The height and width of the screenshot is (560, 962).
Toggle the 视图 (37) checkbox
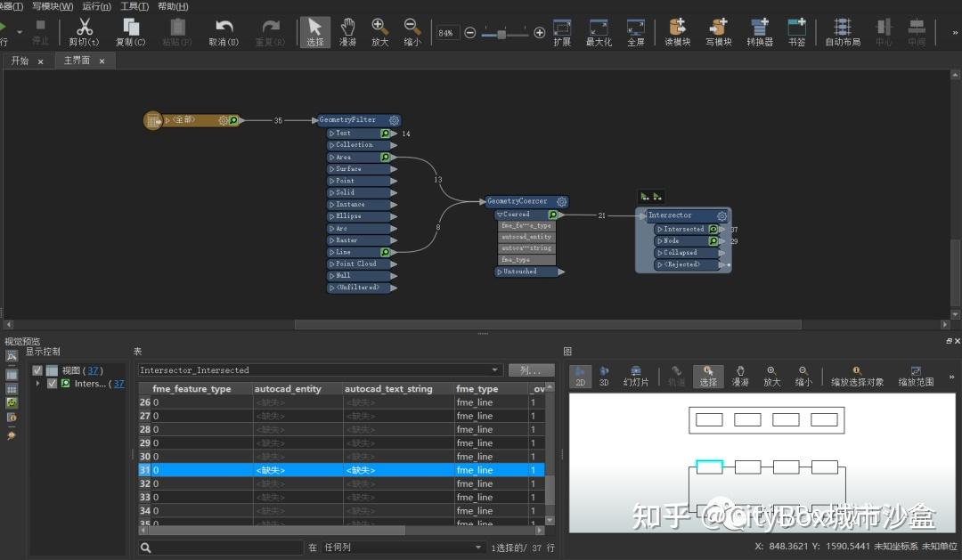37,370
